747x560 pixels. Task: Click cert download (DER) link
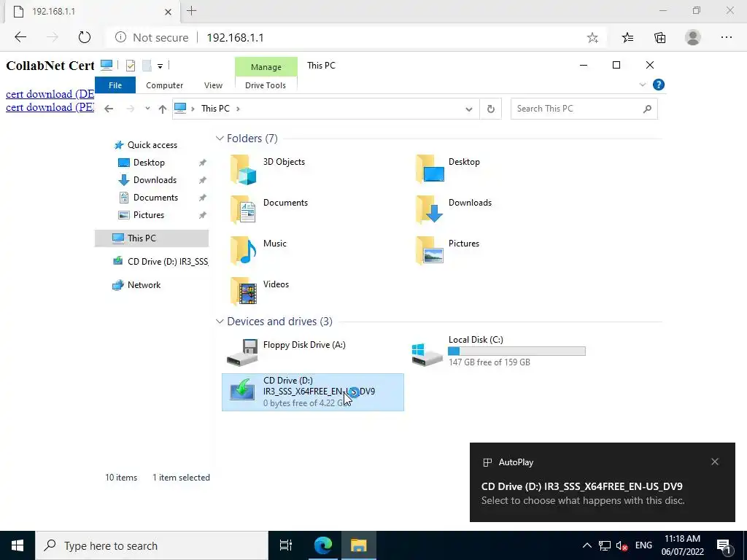(x=50, y=94)
